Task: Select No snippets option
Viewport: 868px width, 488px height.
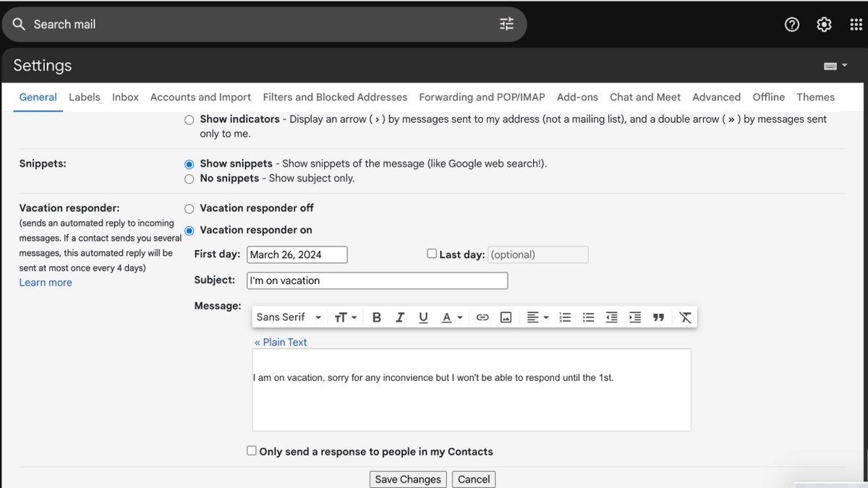Action: pyautogui.click(x=189, y=179)
